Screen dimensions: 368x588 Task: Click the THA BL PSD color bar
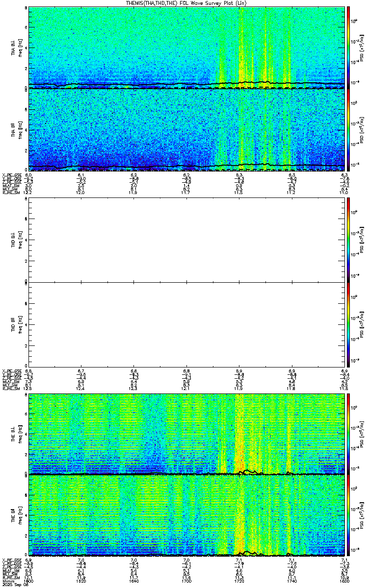[349, 48]
